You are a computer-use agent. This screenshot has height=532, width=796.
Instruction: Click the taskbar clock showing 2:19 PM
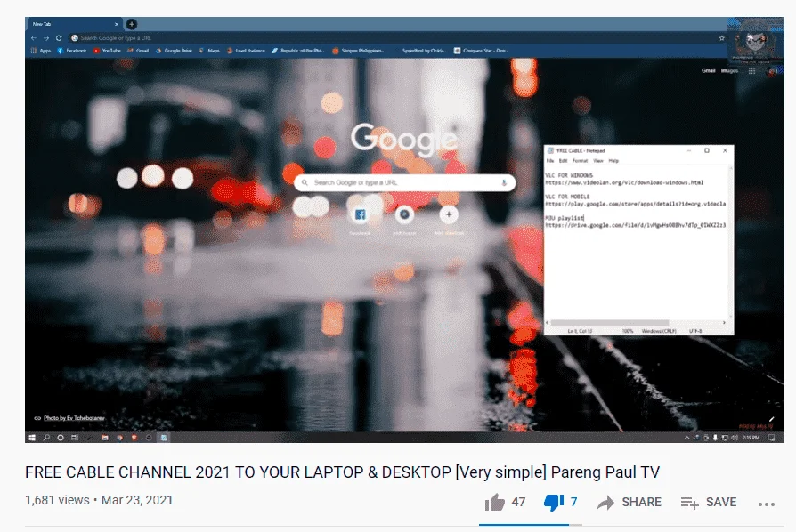[751, 438]
